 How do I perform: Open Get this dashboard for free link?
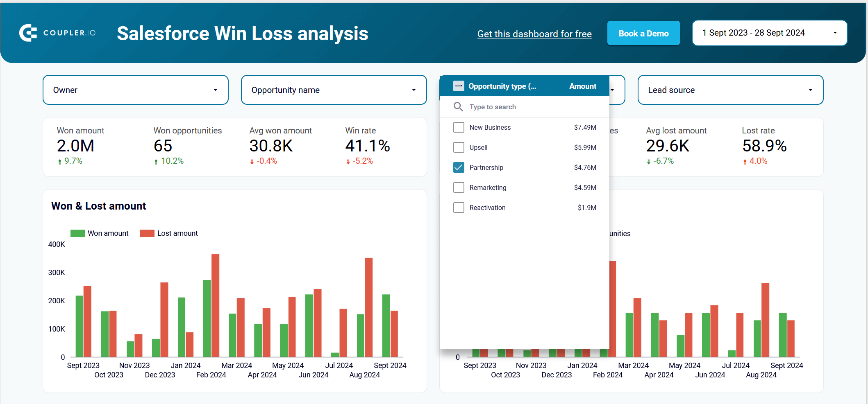point(534,34)
